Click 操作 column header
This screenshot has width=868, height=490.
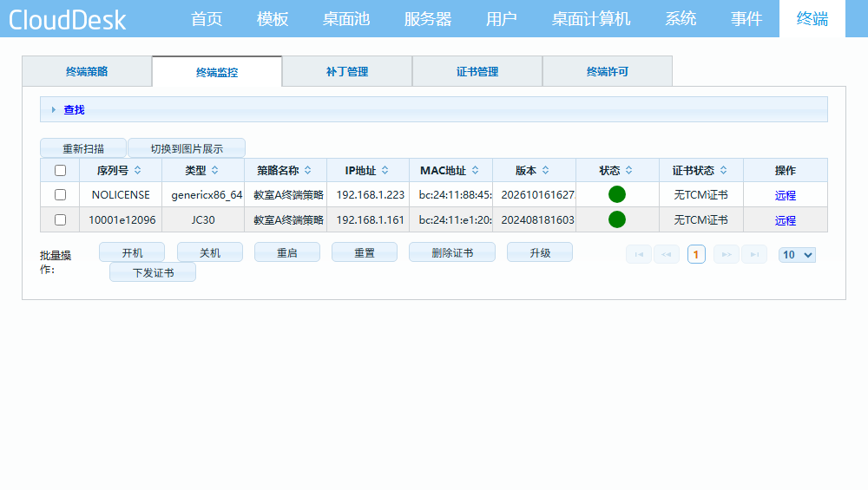785,170
